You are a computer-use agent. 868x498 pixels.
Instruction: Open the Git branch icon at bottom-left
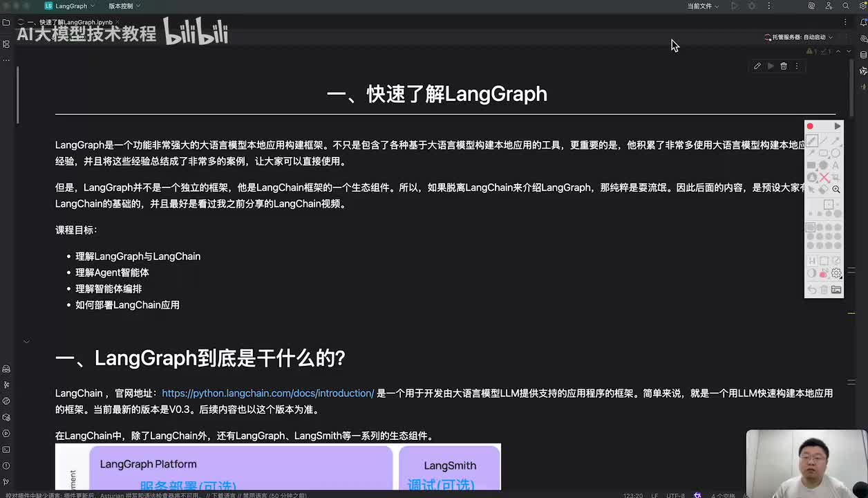(6, 482)
